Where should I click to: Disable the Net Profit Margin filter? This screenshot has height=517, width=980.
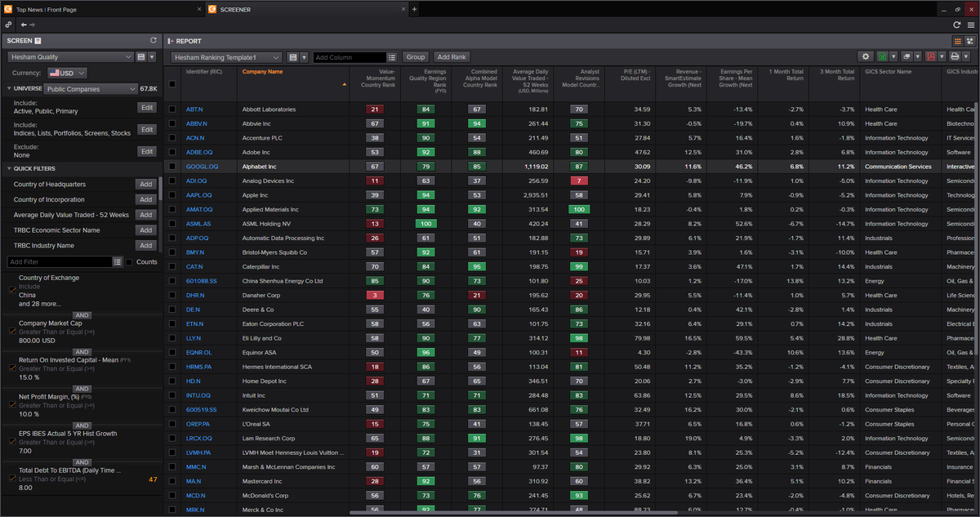11,406
